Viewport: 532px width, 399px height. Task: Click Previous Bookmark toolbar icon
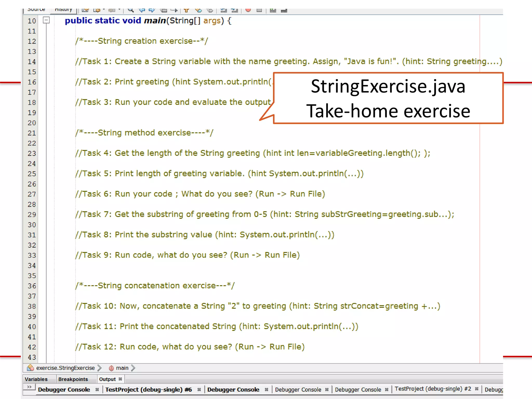(x=187, y=10)
